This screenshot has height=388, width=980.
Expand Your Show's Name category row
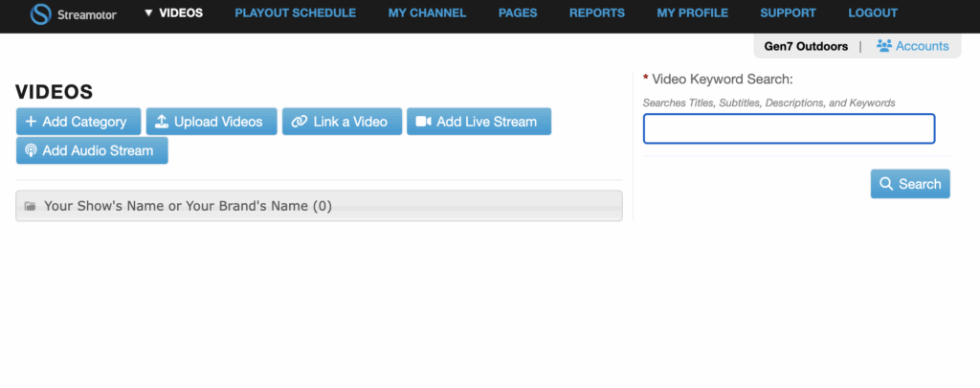188,206
